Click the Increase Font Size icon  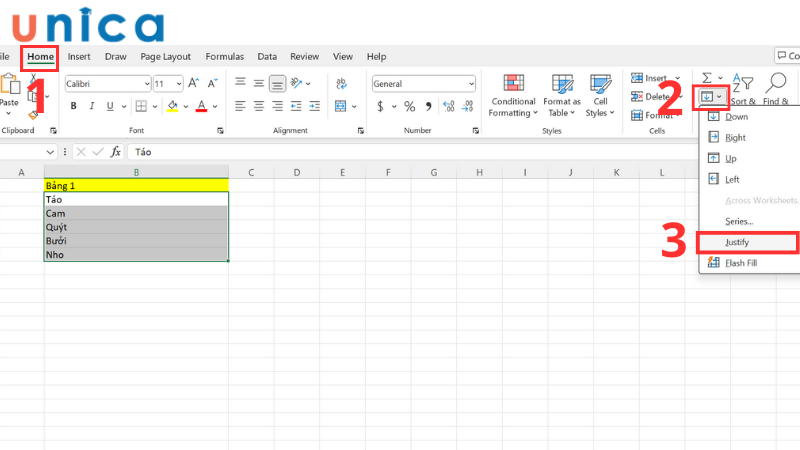(x=193, y=83)
